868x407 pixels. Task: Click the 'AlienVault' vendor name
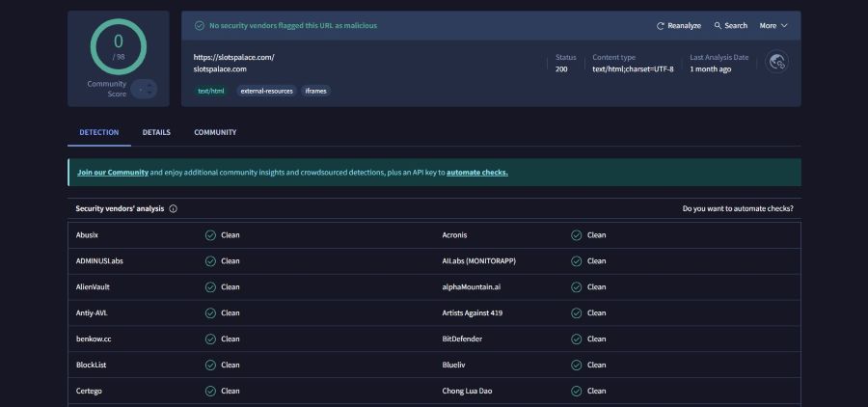click(x=93, y=287)
